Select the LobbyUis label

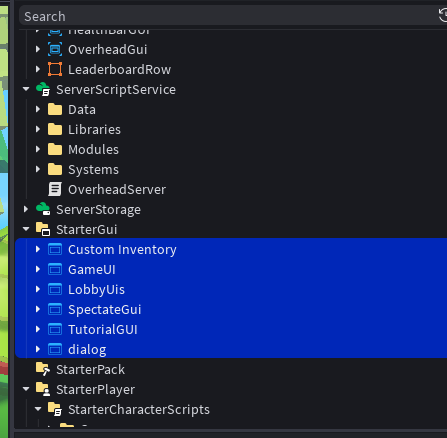click(x=96, y=290)
